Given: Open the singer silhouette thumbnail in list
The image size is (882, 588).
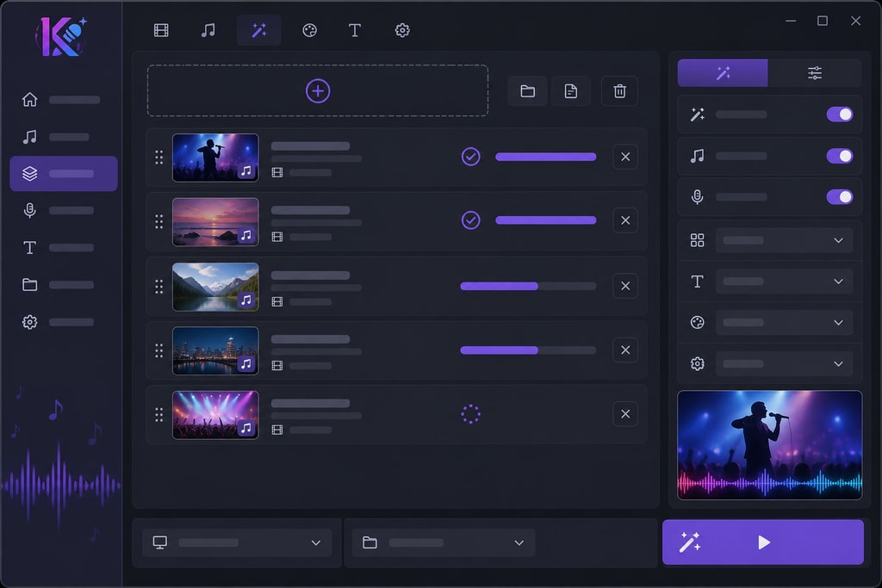Looking at the screenshot, I should point(215,158).
